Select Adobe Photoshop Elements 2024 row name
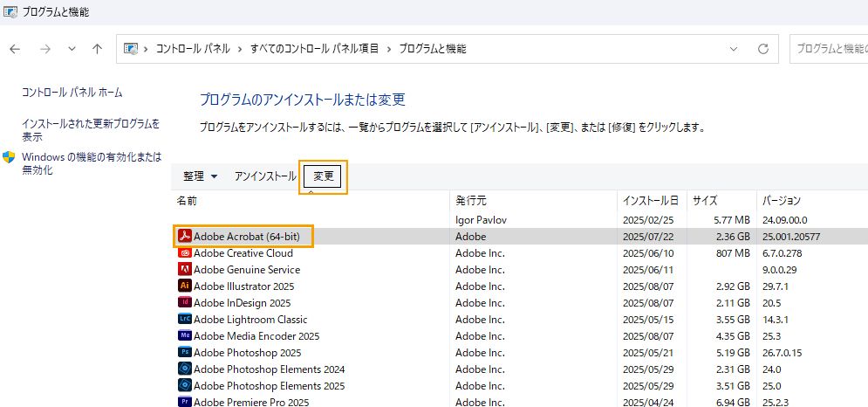 [x=269, y=369]
